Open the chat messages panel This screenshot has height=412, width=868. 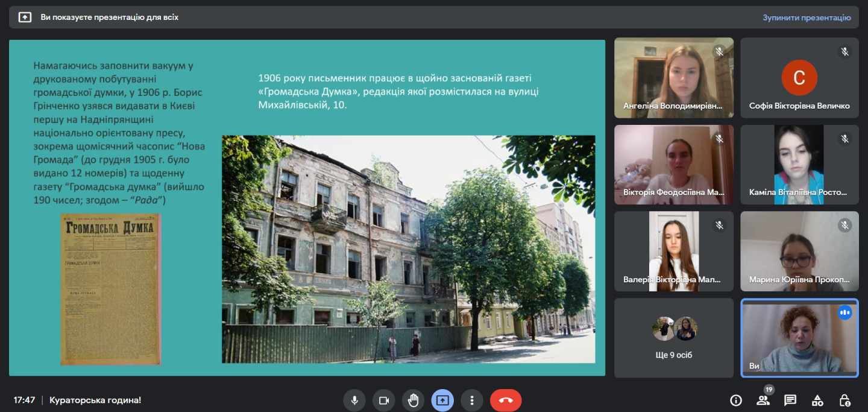790,400
